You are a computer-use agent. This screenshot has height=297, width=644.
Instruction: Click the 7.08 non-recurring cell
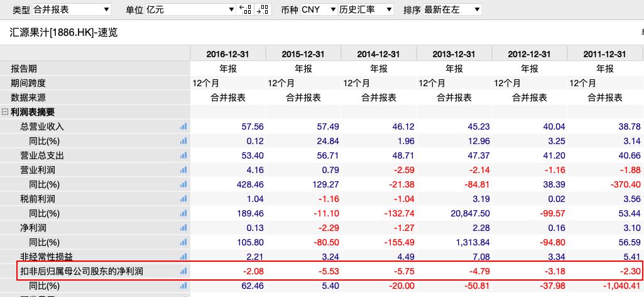pyautogui.click(x=482, y=257)
